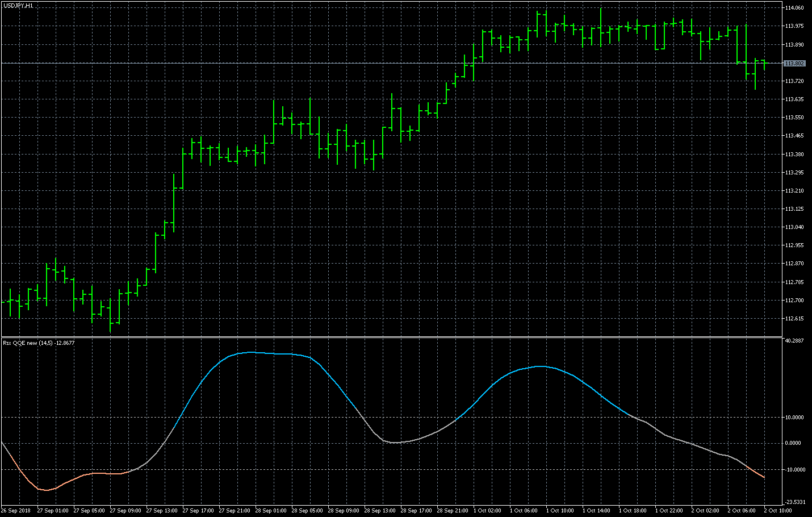Click the 27 Sep 13:00 time marker
Screen dimensions: 812x517
(162, 511)
